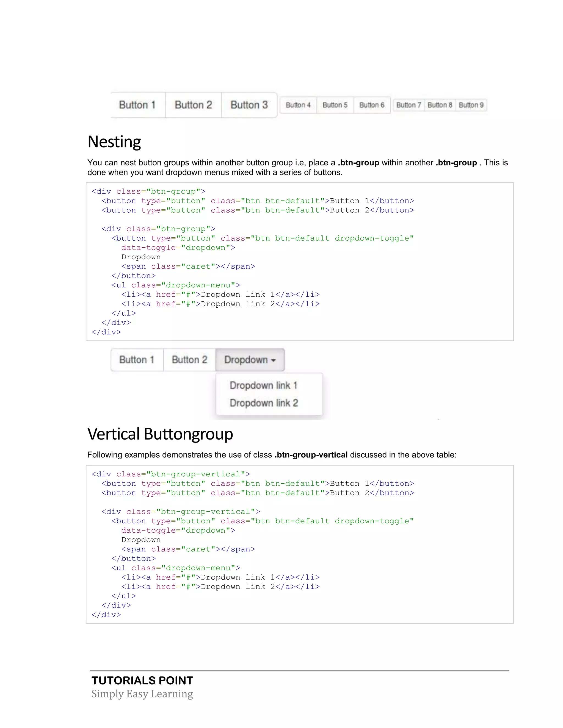The width and height of the screenshot is (563, 728).
Task: Click the TUTORIALS POINT footer text
Action: (142, 680)
